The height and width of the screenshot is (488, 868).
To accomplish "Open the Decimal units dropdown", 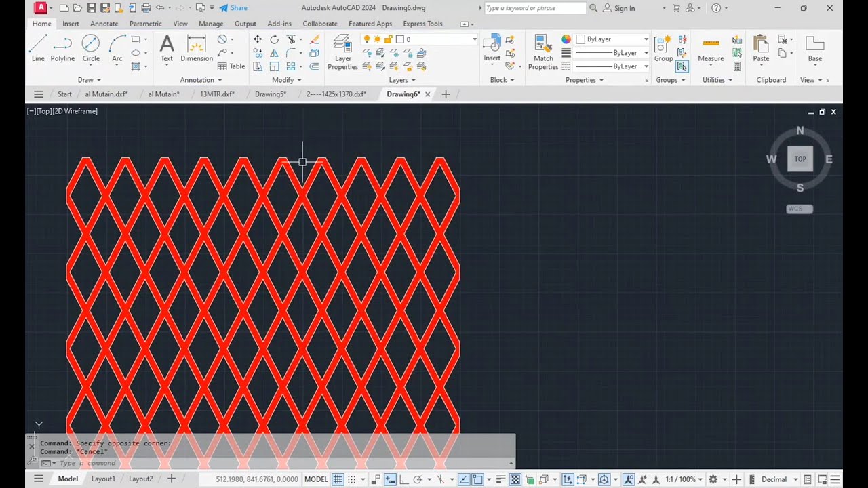I will click(x=779, y=479).
